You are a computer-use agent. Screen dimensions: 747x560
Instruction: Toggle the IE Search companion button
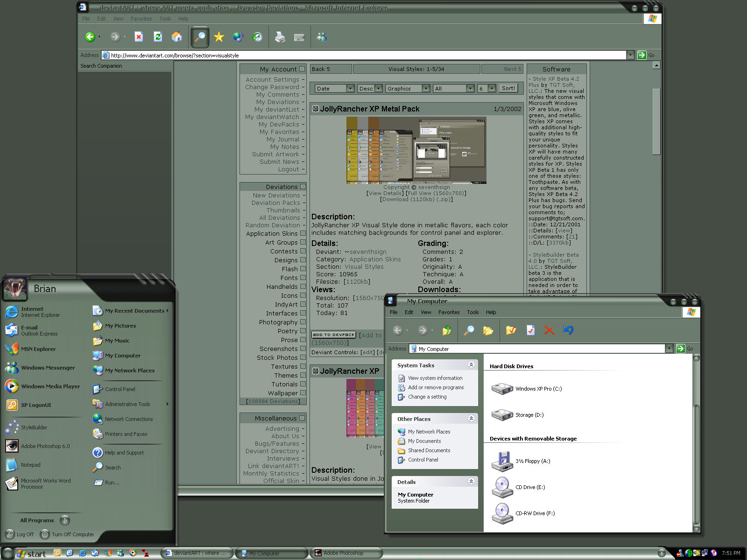(200, 37)
